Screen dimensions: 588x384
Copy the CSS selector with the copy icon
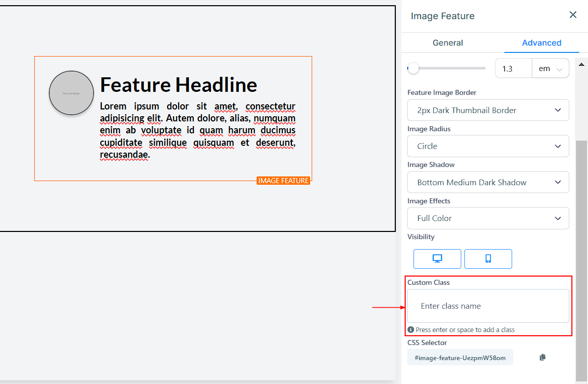tap(542, 357)
